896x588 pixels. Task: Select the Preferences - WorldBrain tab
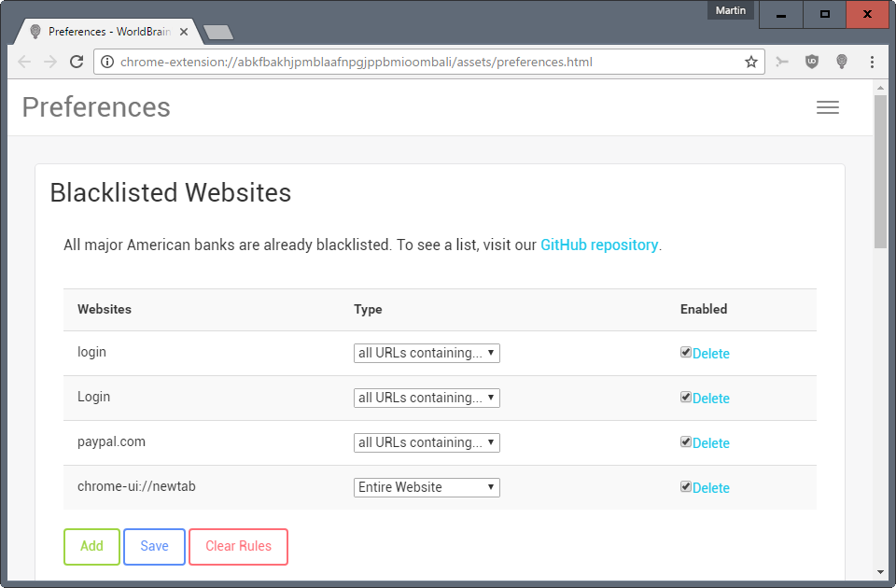click(x=108, y=32)
